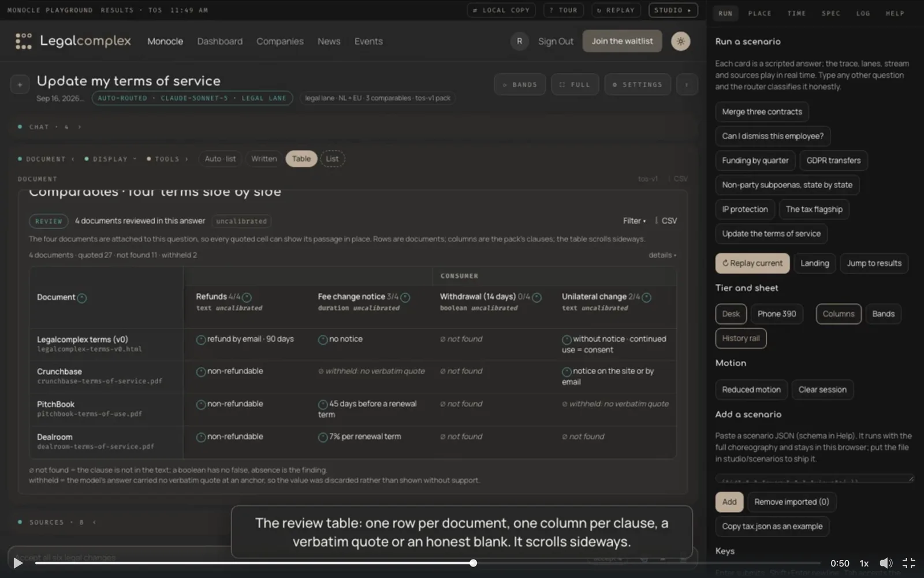This screenshot has width=924, height=578.
Task: Toggle the light/dark theme sun button
Action: (680, 41)
